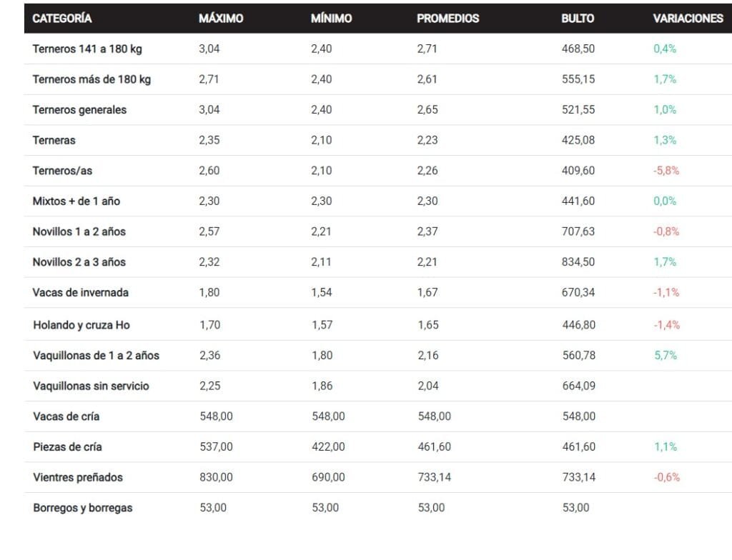Click the Vientres preñados category label

coord(77,477)
